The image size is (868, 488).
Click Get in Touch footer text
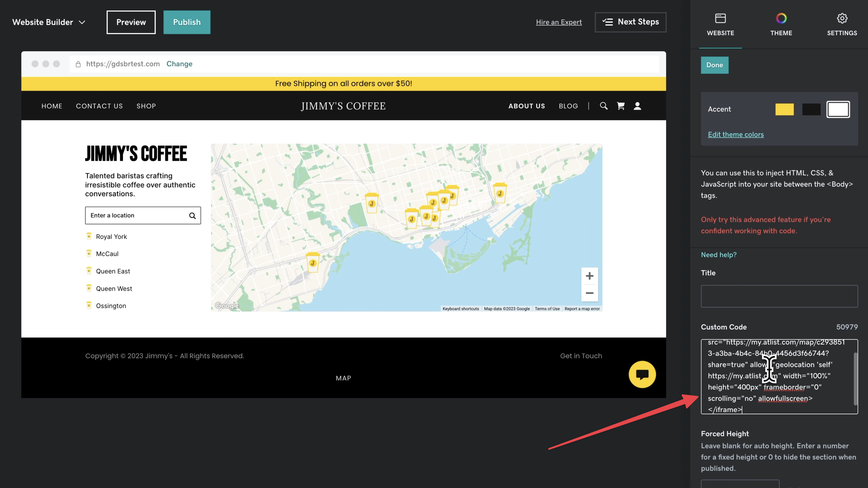(x=581, y=356)
